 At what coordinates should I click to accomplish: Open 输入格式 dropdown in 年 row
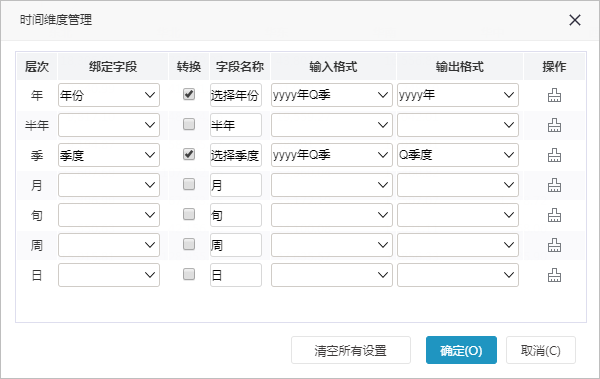point(332,95)
